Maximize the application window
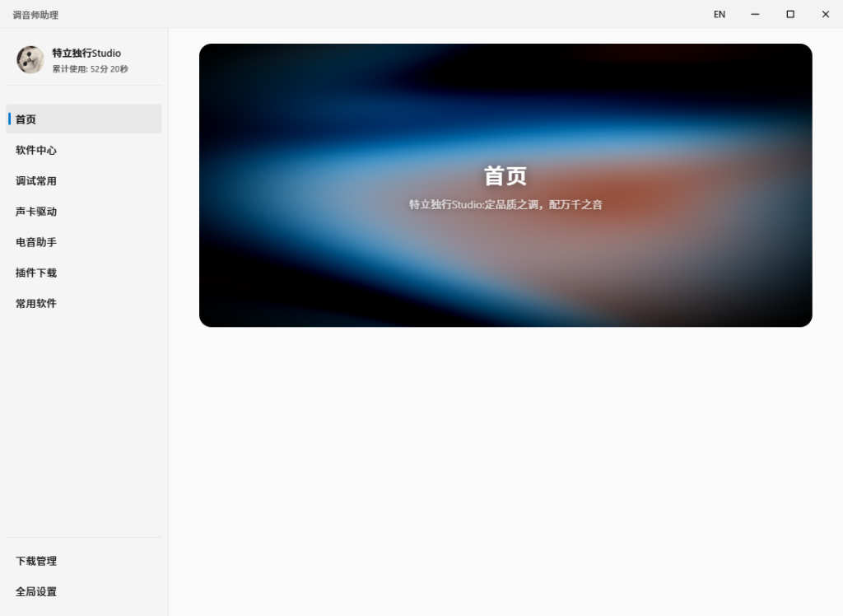Image resolution: width=843 pixels, height=616 pixels. coord(790,14)
